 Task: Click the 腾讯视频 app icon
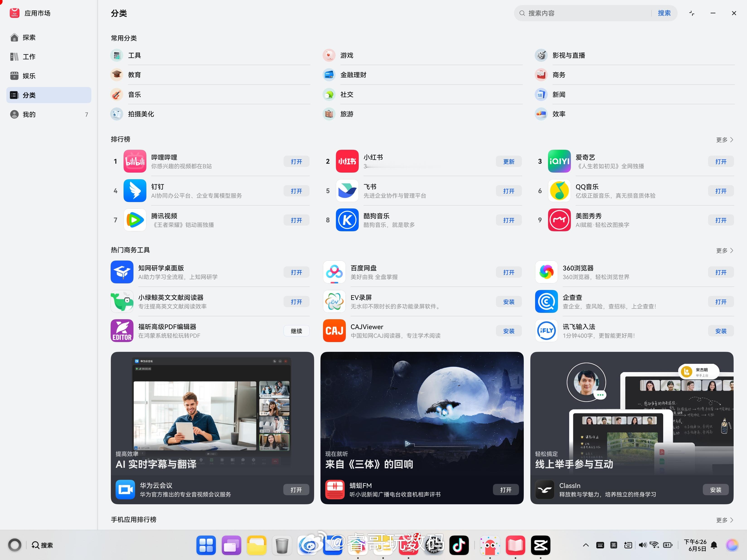tap(135, 220)
